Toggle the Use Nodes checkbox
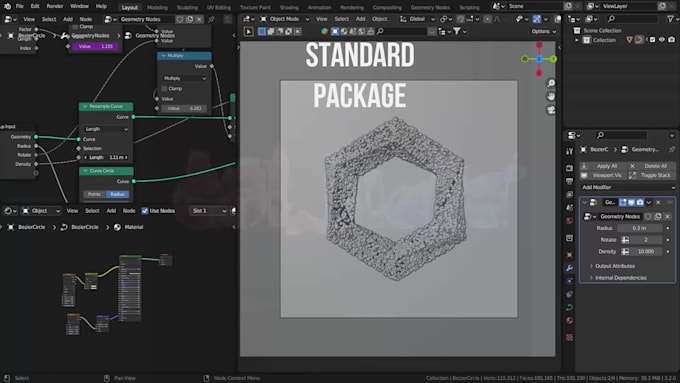Image resolution: width=680 pixels, height=383 pixels. 145,211
